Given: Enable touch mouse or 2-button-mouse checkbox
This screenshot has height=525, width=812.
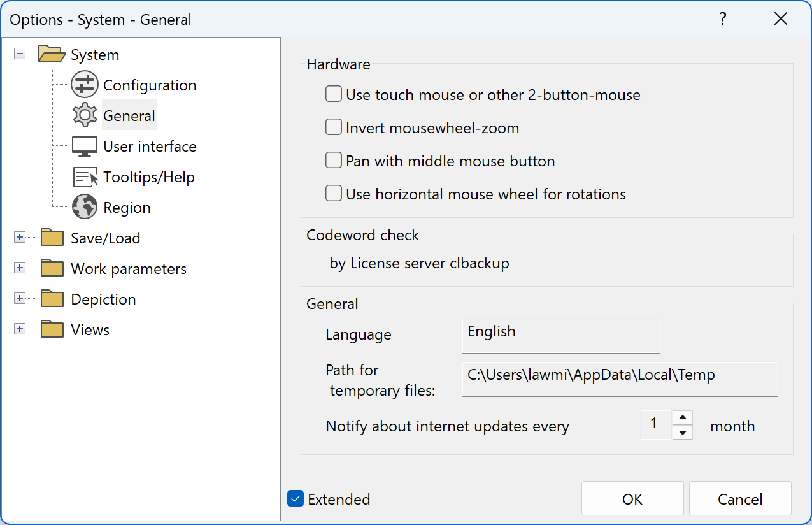Looking at the screenshot, I should pos(334,95).
